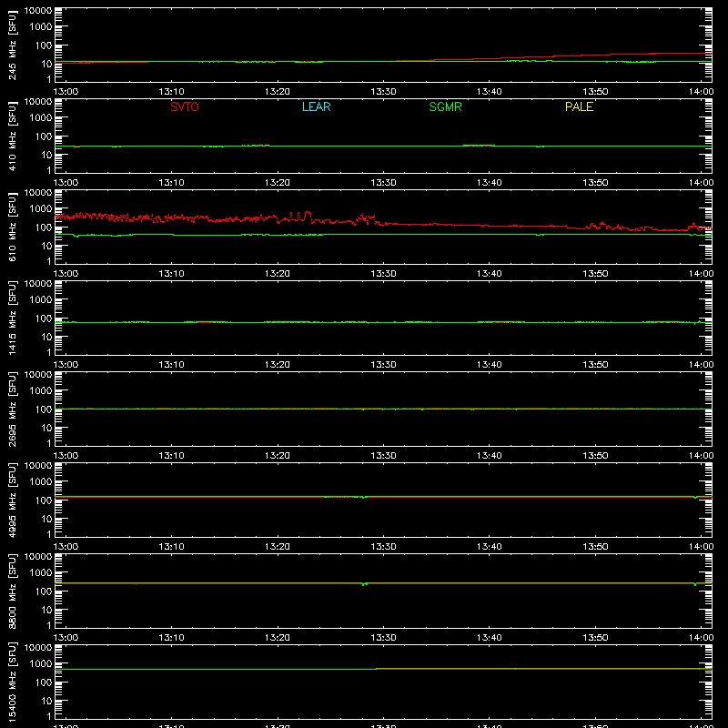Select the 610 MHz [SFU] axis title
Viewport: 728px width, 728px height.
12,227
